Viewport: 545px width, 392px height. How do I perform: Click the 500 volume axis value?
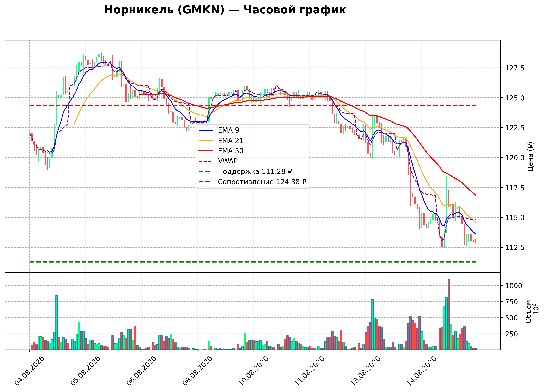[x=512, y=318]
